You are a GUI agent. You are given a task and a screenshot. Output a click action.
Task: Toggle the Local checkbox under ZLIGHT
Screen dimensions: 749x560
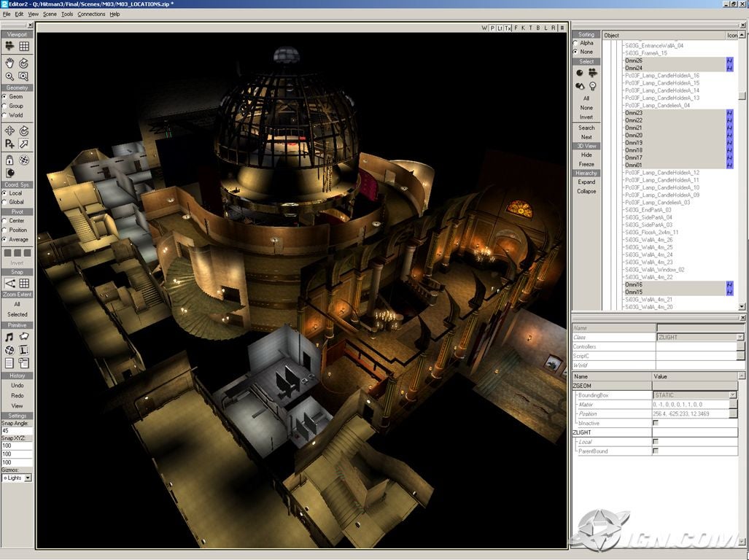click(656, 442)
